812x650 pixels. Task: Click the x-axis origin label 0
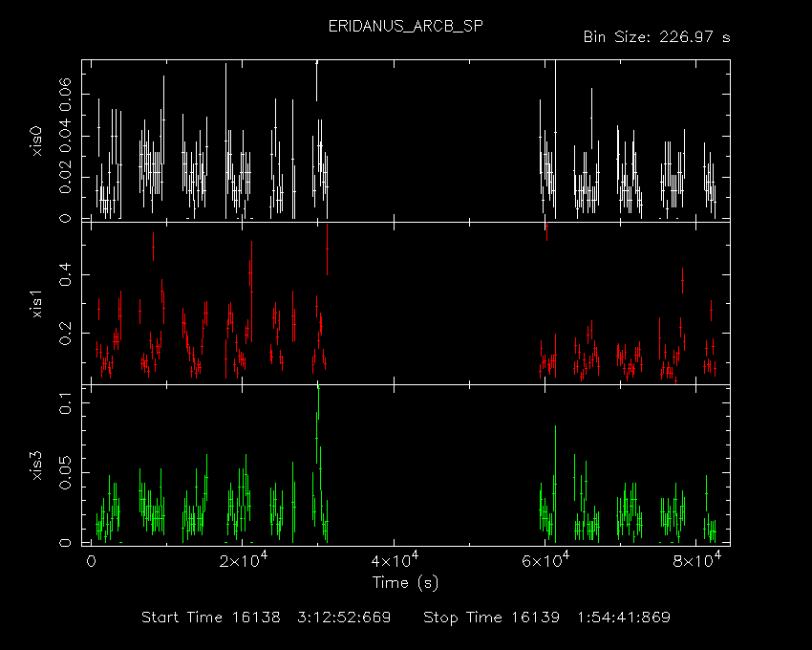pyautogui.click(x=91, y=561)
